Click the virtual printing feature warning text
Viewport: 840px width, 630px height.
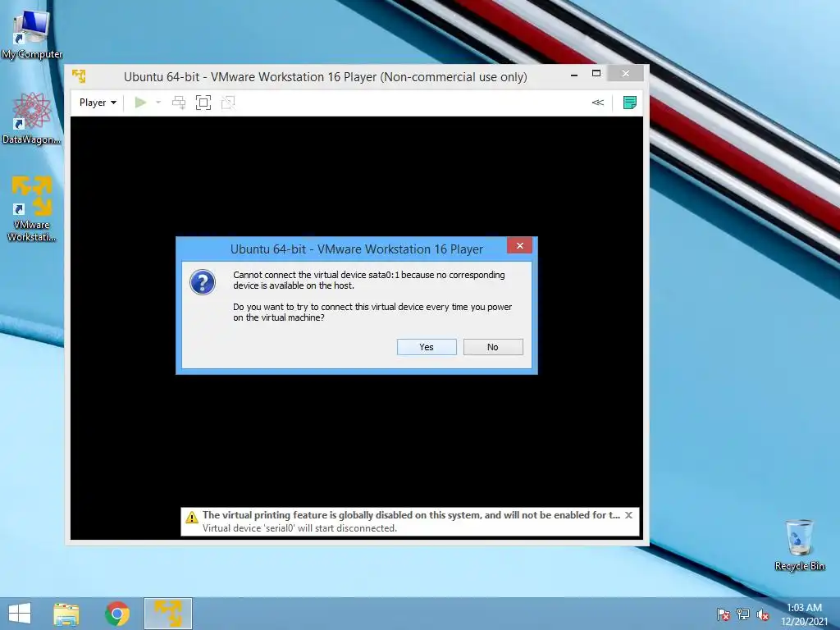(411, 515)
